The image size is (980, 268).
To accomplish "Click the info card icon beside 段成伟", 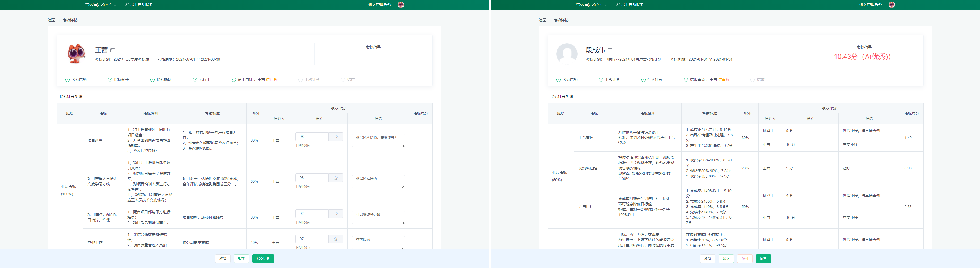I will pos(610,50).
